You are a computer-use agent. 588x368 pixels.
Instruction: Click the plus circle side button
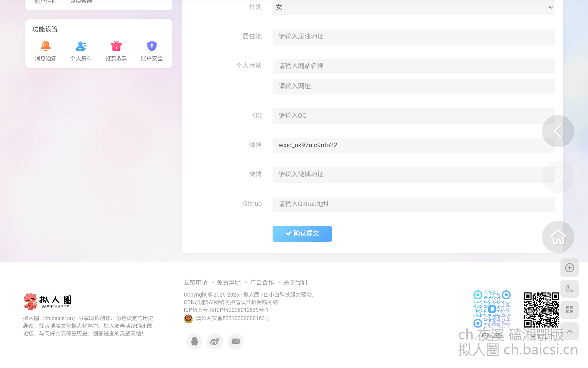pyautogui.click(x=570, y=268)
